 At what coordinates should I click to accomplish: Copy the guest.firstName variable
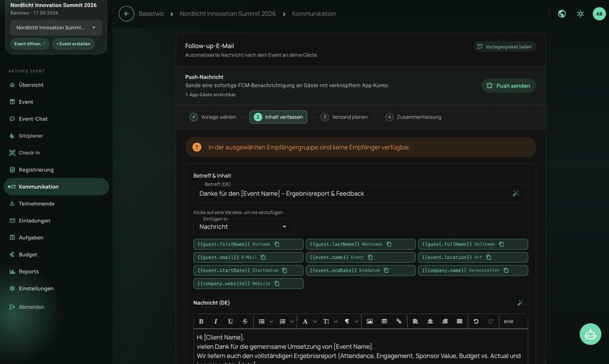pos(277,244)
